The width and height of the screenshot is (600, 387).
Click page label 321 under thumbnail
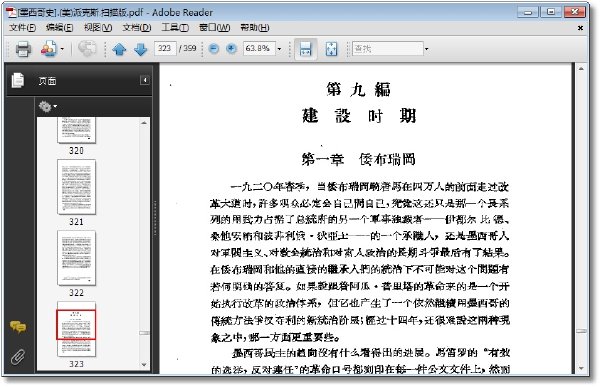coord(76,222)
